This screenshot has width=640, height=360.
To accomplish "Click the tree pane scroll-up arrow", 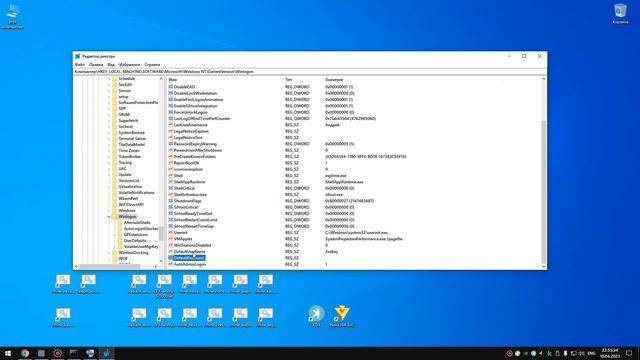I will click(x=161, y=79).
